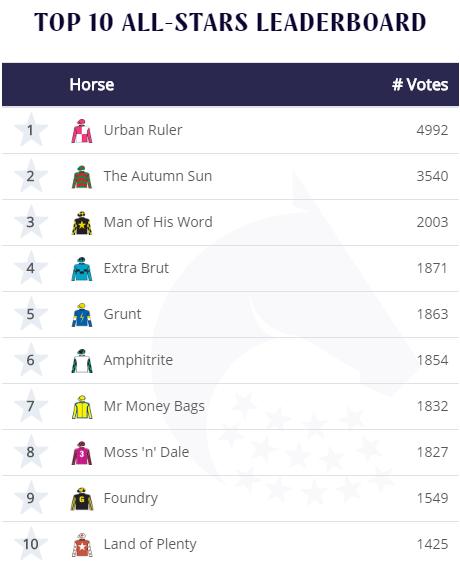Image resolution: width=460 pixels, height=569 pixels.
Task: Select the Land of Plenty name
Action: pos(150,544)
